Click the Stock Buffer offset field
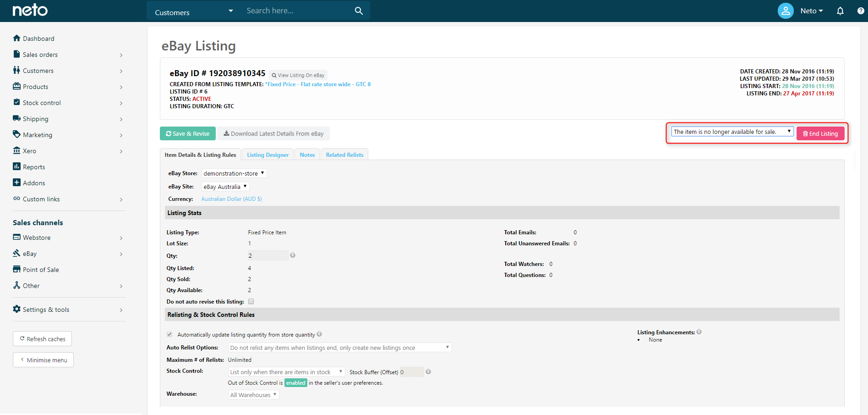Image resolution: width=868 pixels, height=415 pixels. click(x=412, y=372)
